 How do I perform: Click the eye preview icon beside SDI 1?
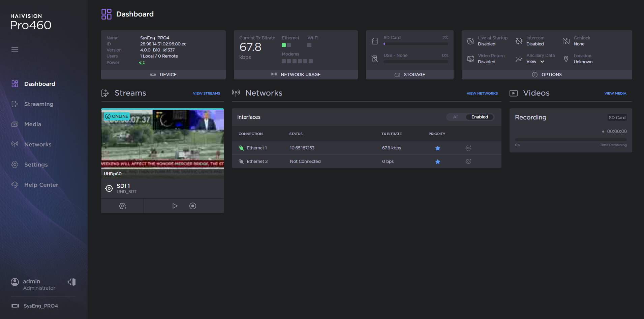pyautogui.click(x=109, y=188)
